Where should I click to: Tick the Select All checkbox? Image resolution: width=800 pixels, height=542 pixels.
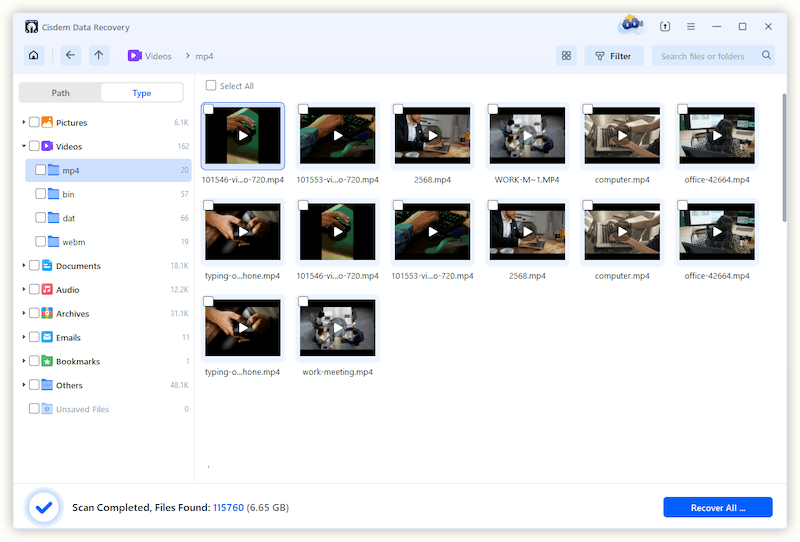coord(211,85)
